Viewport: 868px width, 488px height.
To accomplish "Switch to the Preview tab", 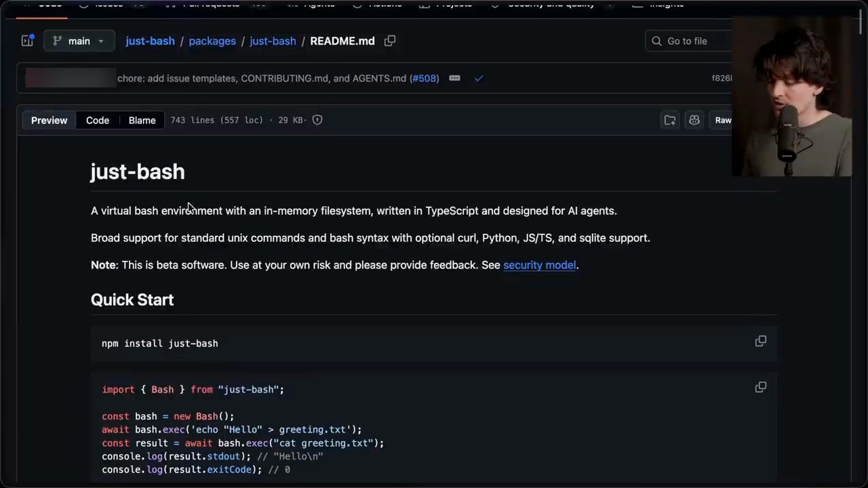I will tap(49, 120).
